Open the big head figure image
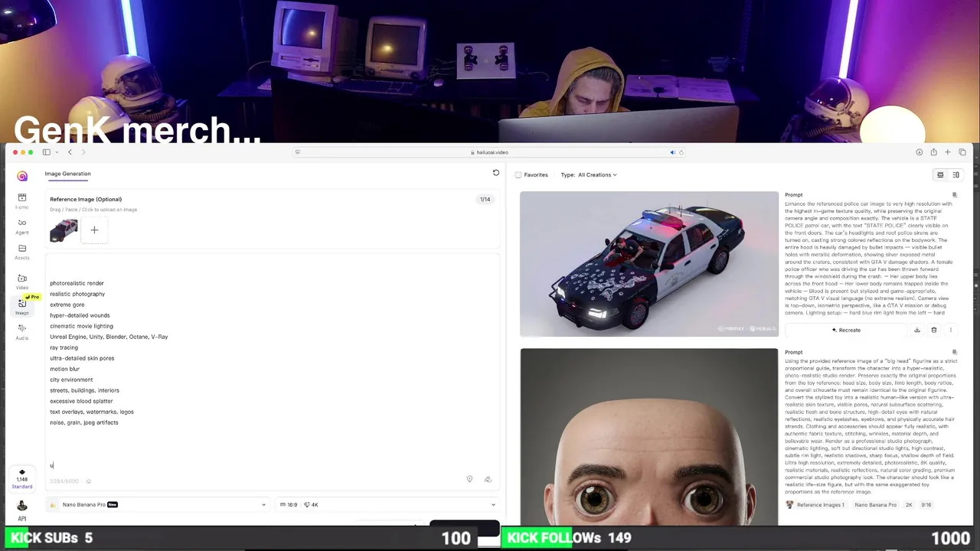 click(649, 437)
